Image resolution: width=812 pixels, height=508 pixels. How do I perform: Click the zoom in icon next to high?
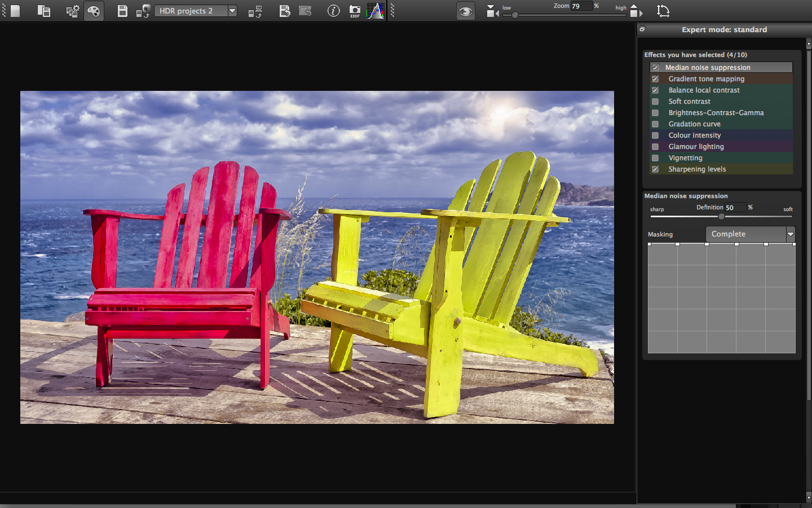pos(636,11)
